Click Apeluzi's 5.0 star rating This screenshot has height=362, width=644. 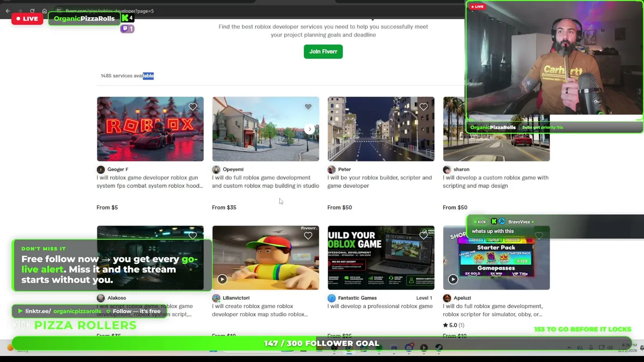pos(453,325)
